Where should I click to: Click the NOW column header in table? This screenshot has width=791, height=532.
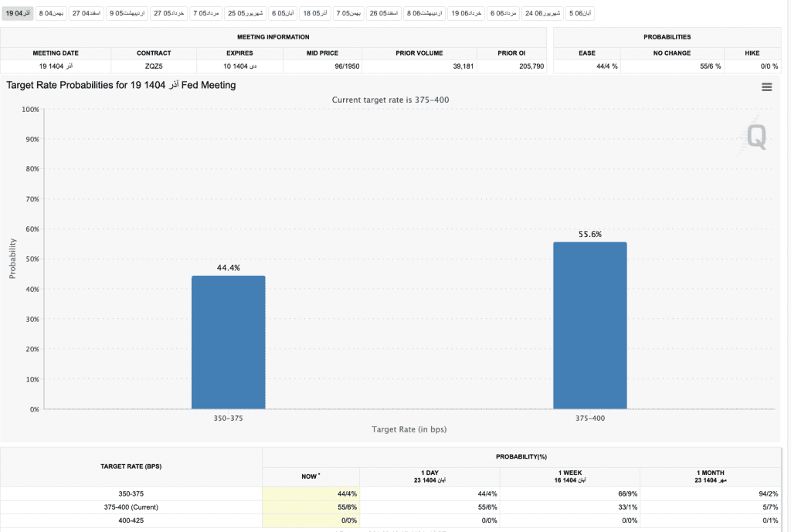click(311, 476)
